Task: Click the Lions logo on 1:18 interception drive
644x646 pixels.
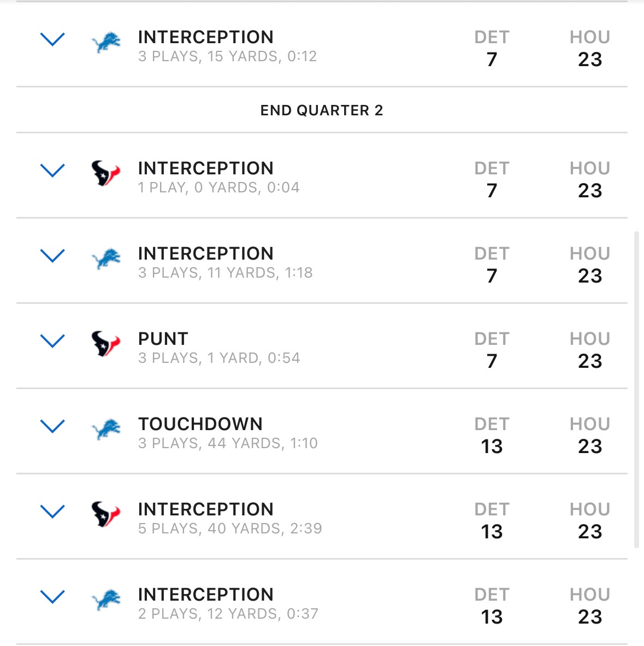Action: [106, 259]
